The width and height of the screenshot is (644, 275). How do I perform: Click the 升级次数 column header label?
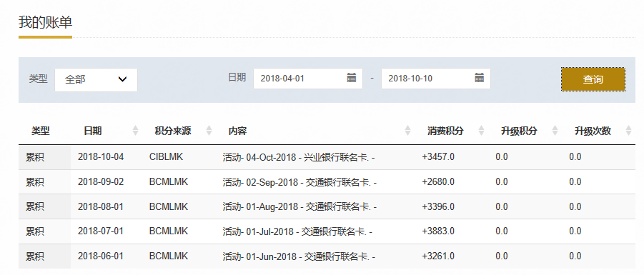pos(593,131)
